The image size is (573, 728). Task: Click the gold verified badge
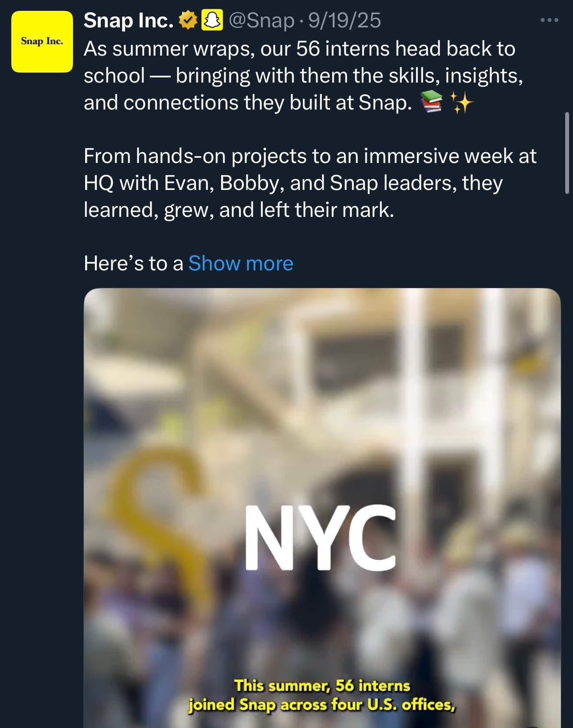(x=188, y=20)
